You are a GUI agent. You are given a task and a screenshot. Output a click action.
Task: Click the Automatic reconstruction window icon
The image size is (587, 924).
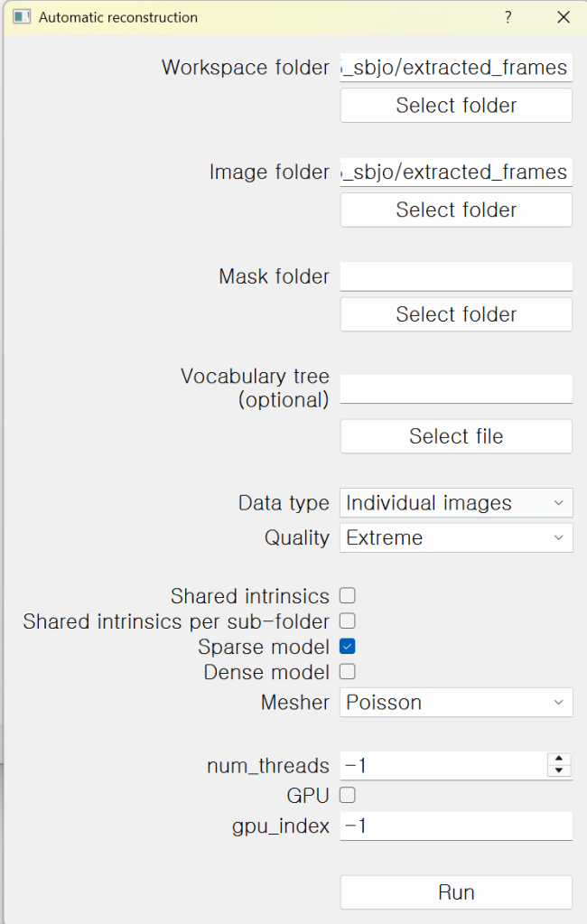point(22,17)
